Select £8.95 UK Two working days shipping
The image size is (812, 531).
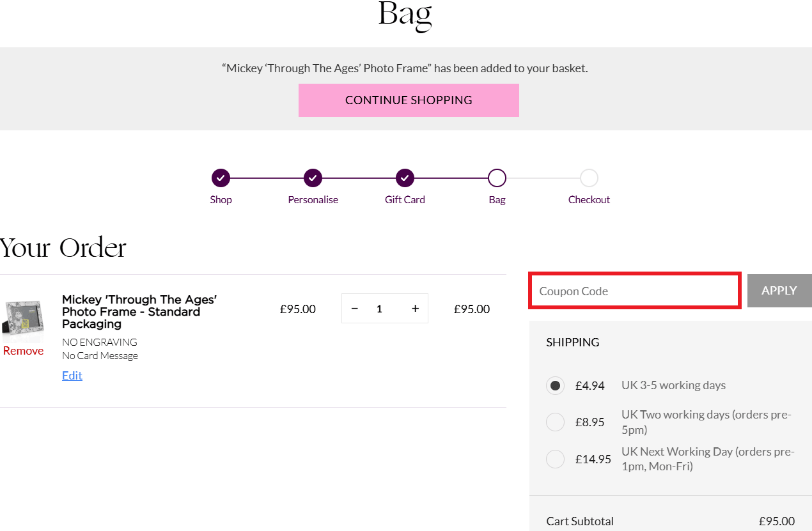click(555, 422)
